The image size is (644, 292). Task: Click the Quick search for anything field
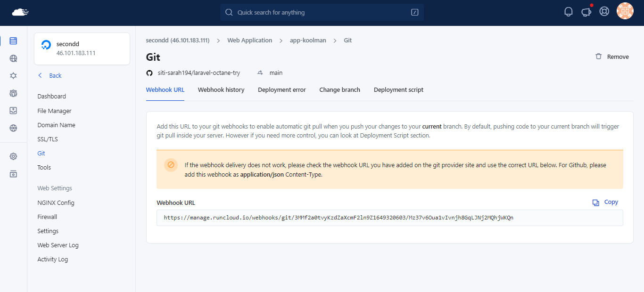click(322, 12)
